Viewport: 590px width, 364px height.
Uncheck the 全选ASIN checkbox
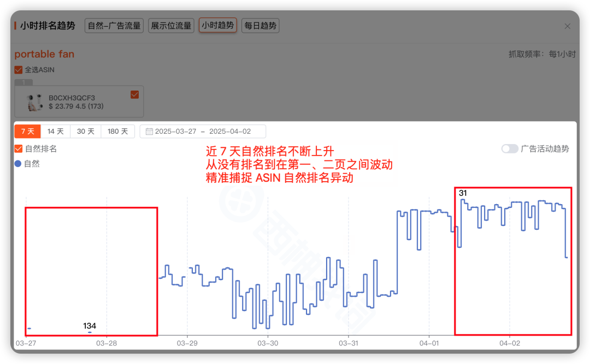point(17,70)
